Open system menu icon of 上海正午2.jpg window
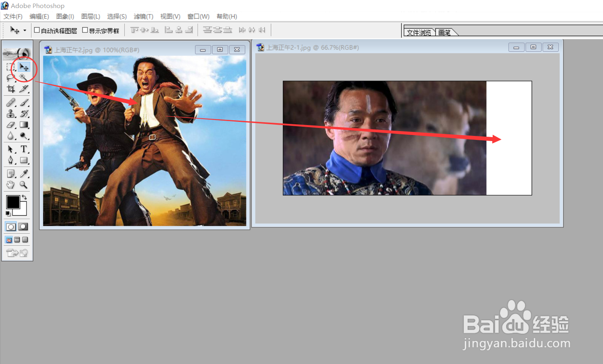 click(x=48, y=50)
